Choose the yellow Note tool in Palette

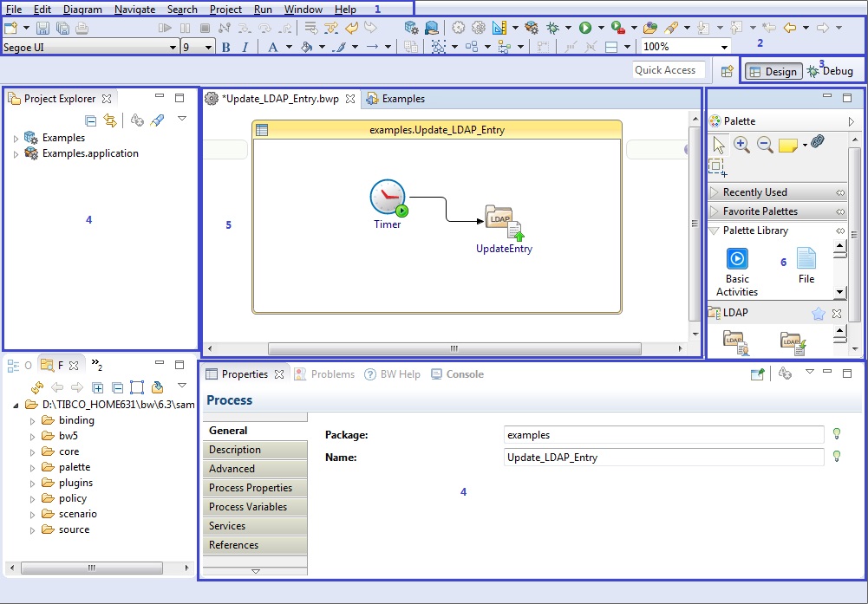[x=787, y=146]
